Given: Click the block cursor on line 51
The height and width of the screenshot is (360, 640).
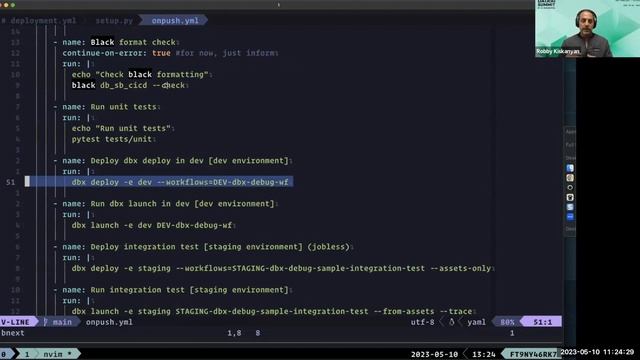Looking at the screenshot, I should click(27, 182).
